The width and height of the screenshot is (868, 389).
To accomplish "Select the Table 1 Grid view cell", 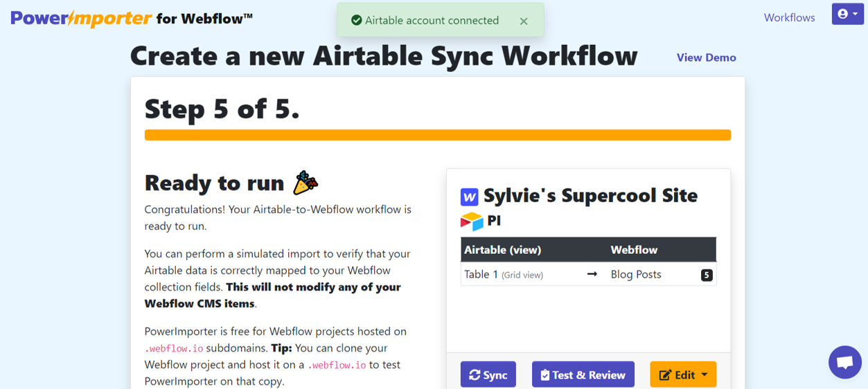I will pos(504,275).
